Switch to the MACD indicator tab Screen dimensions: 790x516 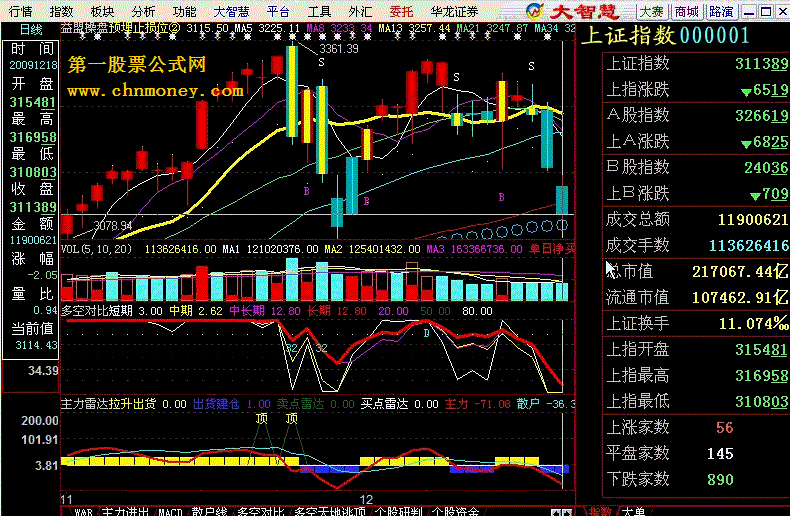tap(170, 511)
